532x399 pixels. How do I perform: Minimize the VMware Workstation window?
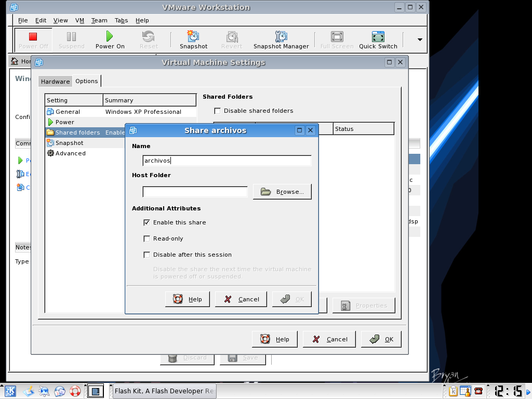400,7
